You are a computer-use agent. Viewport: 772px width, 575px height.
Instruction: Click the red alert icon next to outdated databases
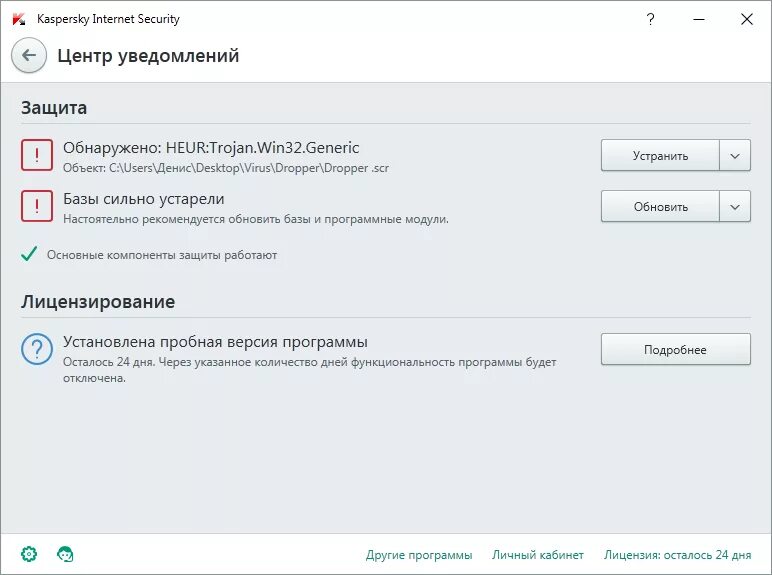pos(37,206)
